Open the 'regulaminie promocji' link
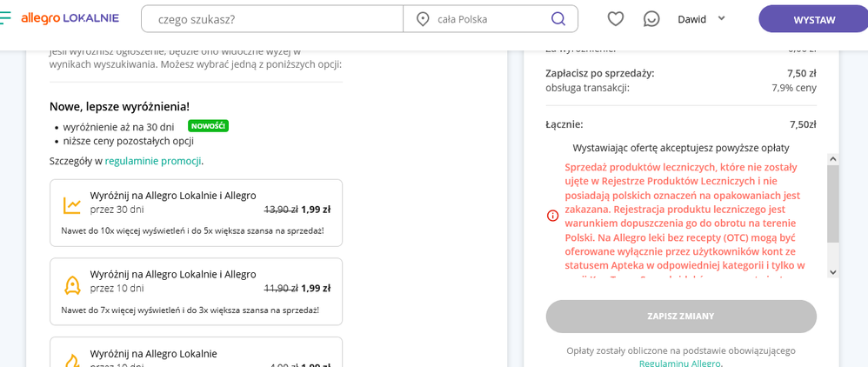868x367 pixels. coord(153,161)
